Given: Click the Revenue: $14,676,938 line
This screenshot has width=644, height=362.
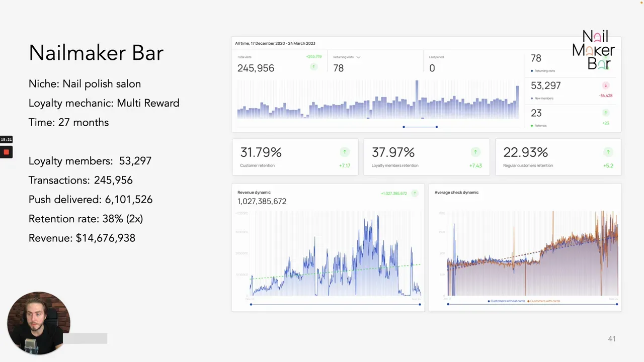Looking at the screenshot, I should (x=82, y=238).
